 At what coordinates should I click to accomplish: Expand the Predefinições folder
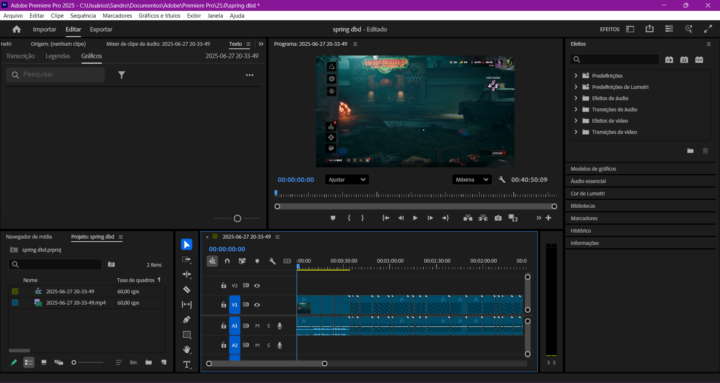click(576, 75)
